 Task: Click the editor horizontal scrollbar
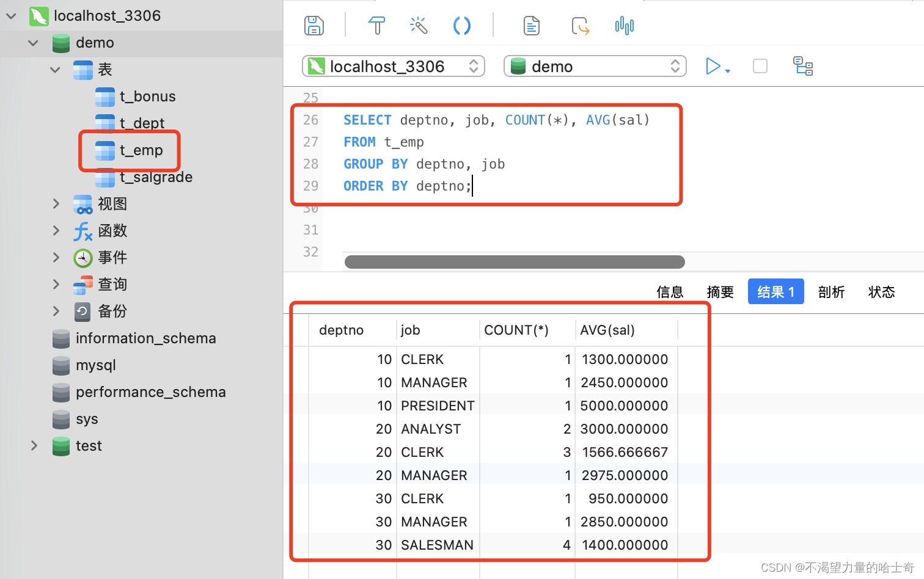coord(514,262)
